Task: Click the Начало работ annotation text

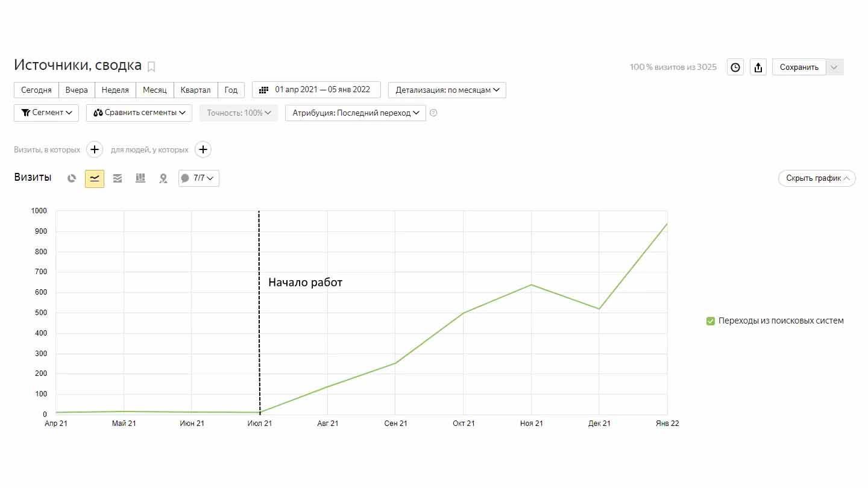Action: [305, 282]
